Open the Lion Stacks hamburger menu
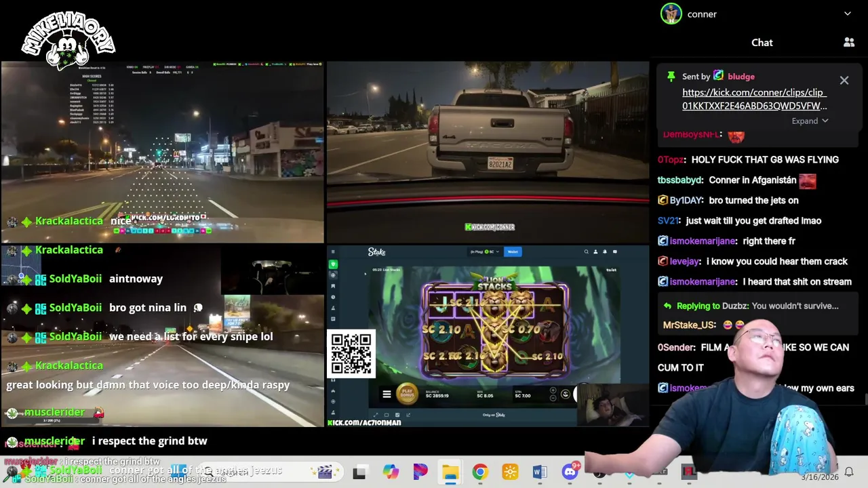Screen dimensions: 868x488 coord(387,394)
